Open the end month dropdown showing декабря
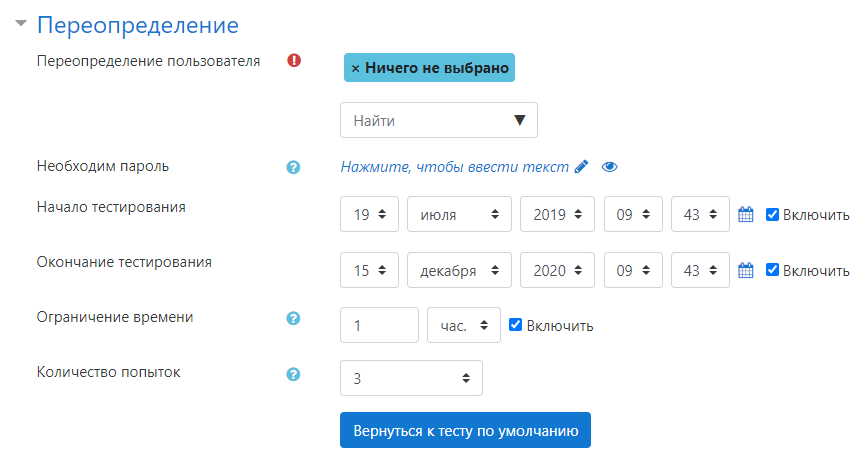Screen dimensions: 866x459 [x=459, y=270]
